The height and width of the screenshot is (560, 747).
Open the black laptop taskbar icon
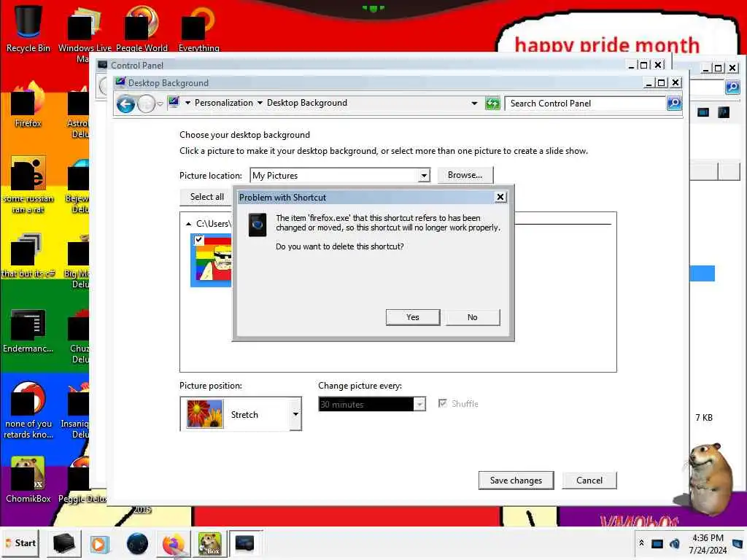tap(63, 543)
